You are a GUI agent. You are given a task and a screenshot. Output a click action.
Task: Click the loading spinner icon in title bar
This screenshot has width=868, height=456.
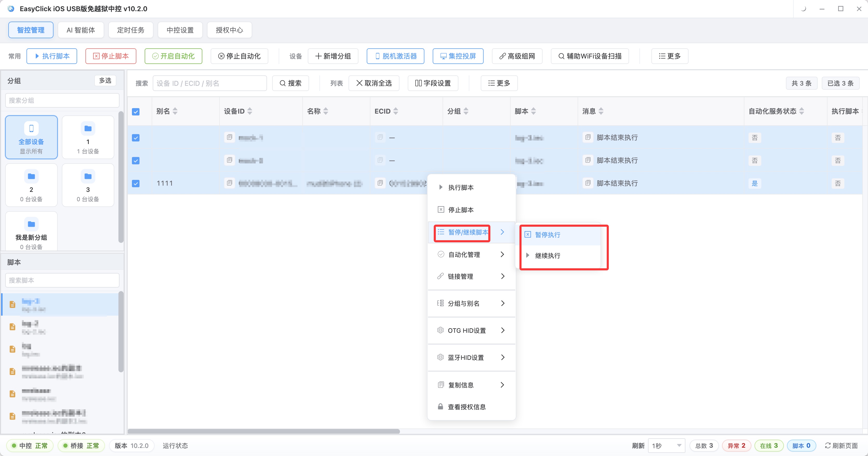(803, 9)
